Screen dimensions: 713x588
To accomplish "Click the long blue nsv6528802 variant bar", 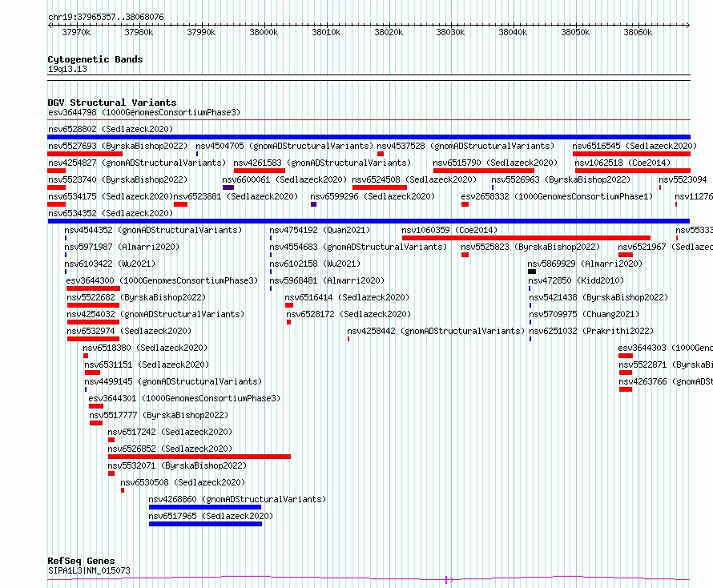I will tap(369, 137).
